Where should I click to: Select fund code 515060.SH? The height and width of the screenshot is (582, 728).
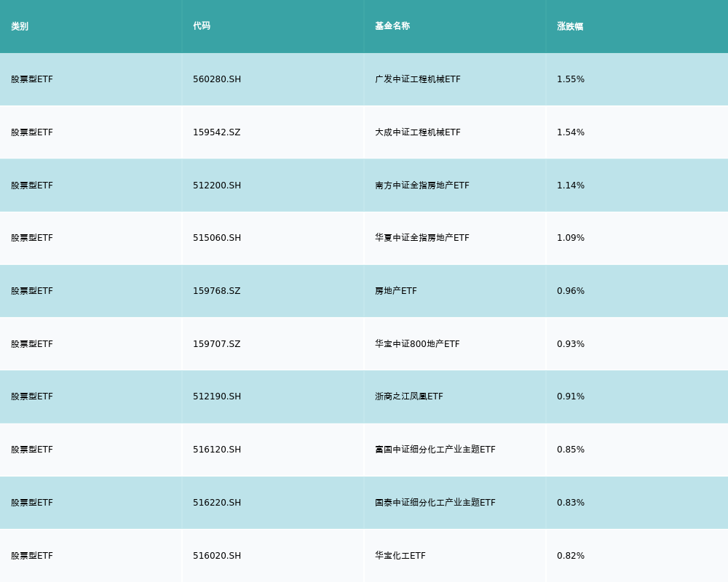(x=217, y=238)
